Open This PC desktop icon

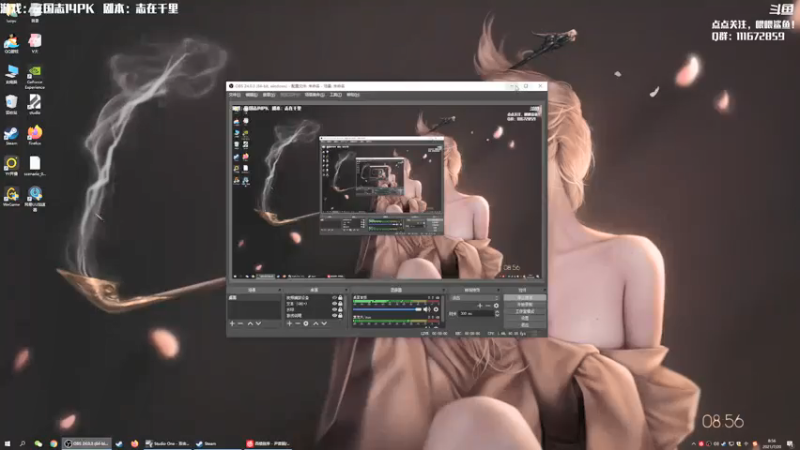[x=11, y=74]
